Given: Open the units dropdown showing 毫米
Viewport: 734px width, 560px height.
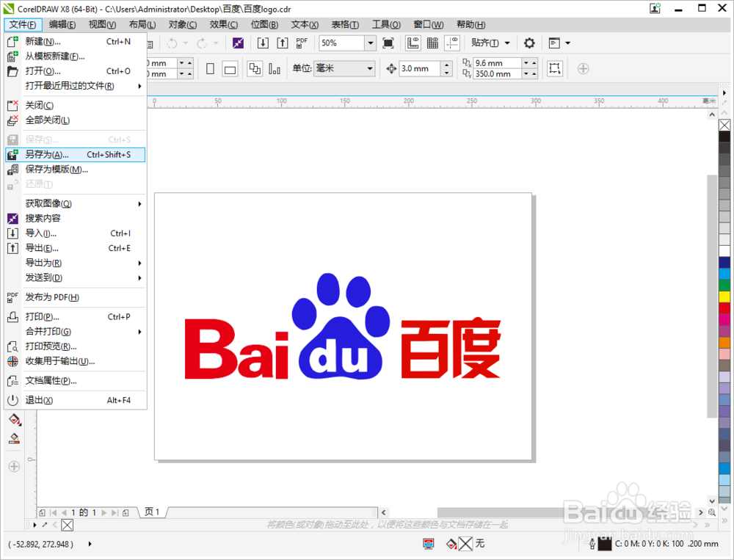Looking at the screenshot, I should pyautogui.click(x=344, y=68).
